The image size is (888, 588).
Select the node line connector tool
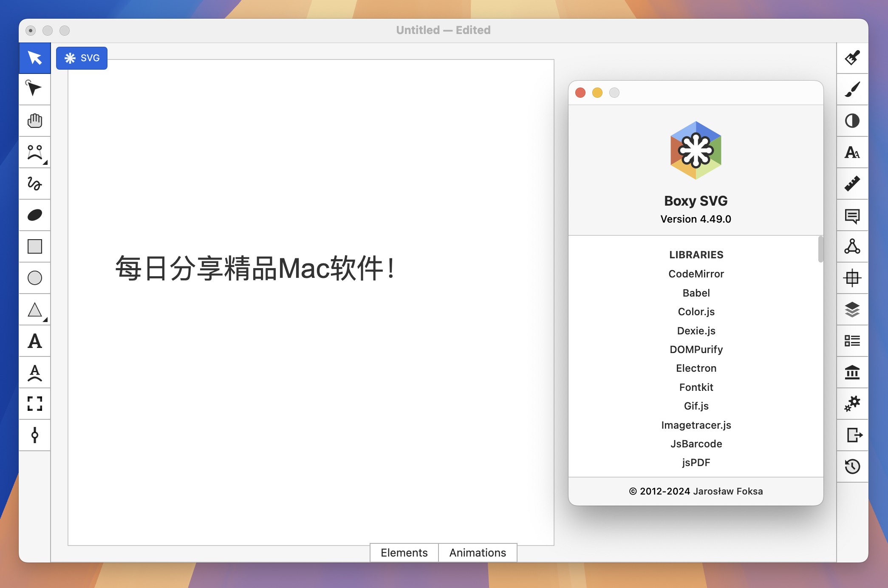point(35,435)
